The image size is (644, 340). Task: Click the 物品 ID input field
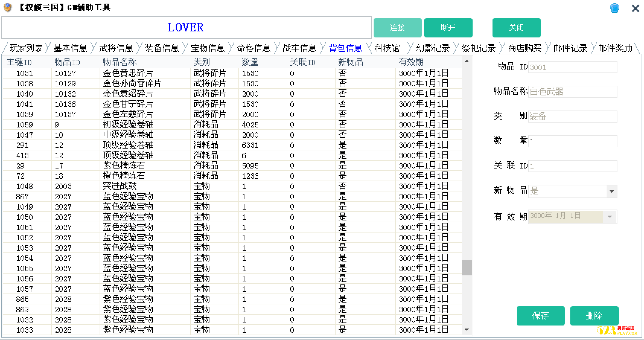pos(573,67)
